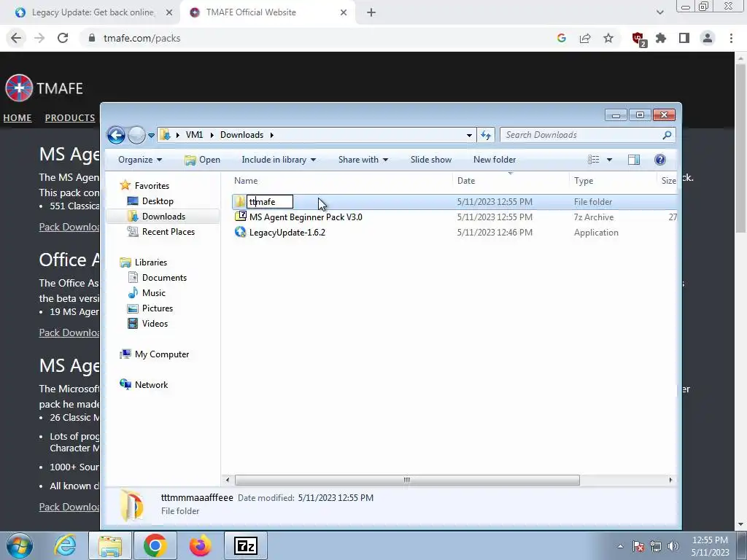Image resolution: width=747 pixels, height=560 pixels.
Task: Open Recent Places in navigation pane
Action: click(169, 231)
